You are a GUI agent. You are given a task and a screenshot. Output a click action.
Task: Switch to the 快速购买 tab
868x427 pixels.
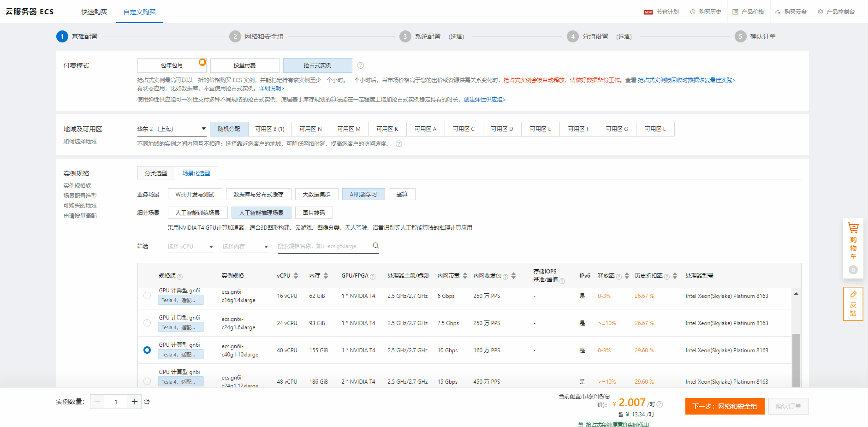(x=94, y=12)
